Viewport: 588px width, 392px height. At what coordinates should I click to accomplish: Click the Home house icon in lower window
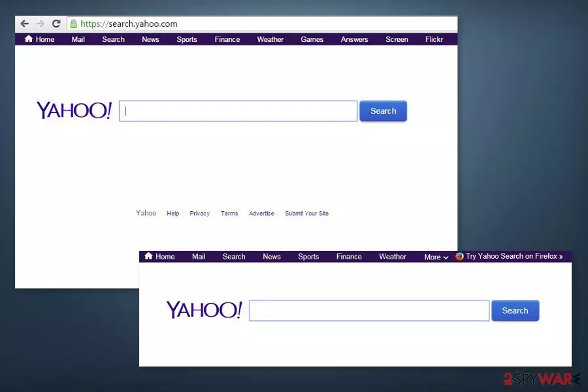(x=148, y=256)
